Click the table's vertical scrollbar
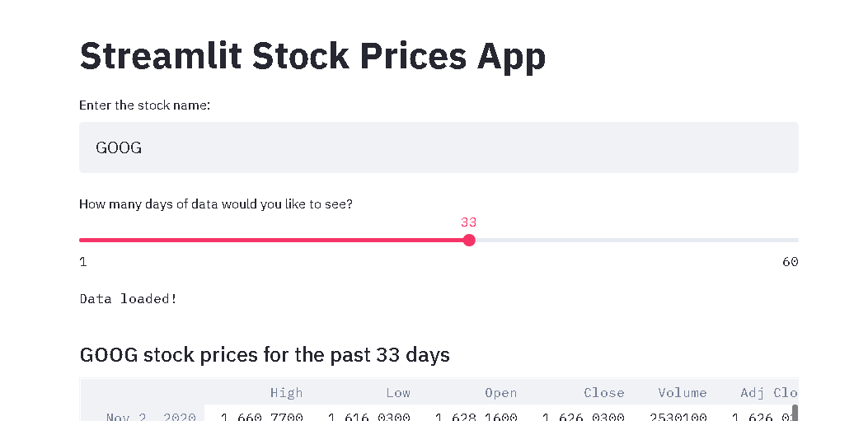The image size is (868, 421). [795, 412]
